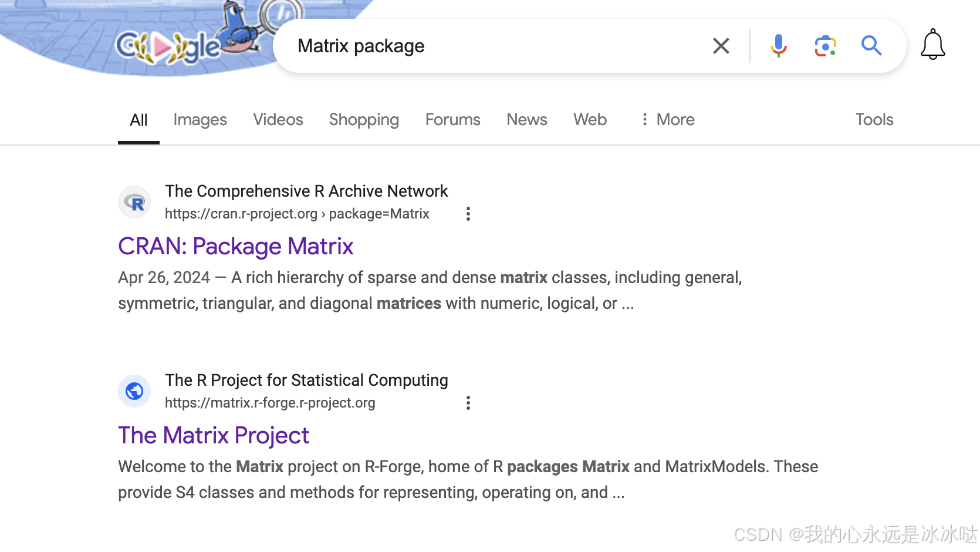This screenshot has width=980, height=552.
Task: Open CRAN result favicon with R logo
Action: (x=134, y=203)
